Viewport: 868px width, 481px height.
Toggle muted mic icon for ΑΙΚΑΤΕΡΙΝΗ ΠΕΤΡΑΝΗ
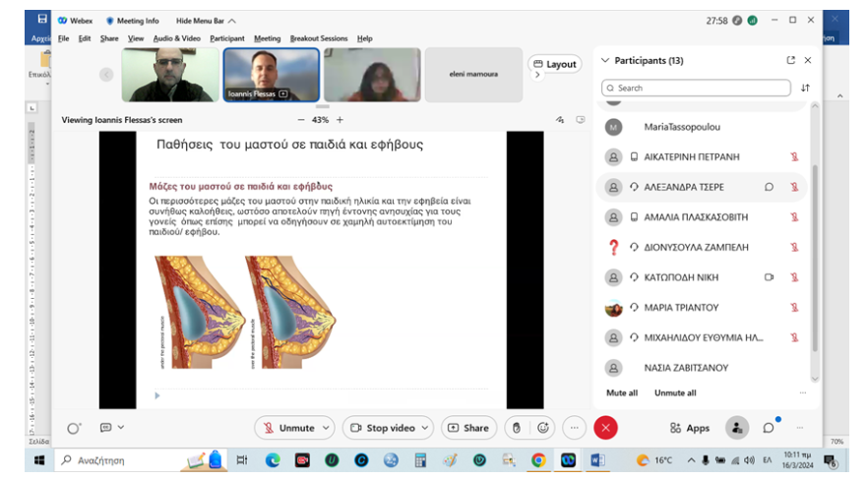(x=793, y=156)
